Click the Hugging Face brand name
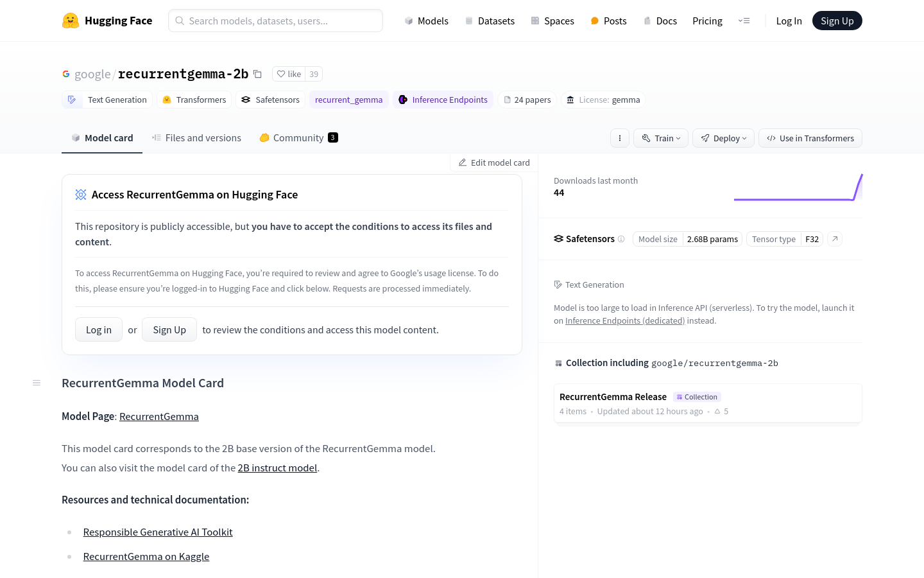 118,21
